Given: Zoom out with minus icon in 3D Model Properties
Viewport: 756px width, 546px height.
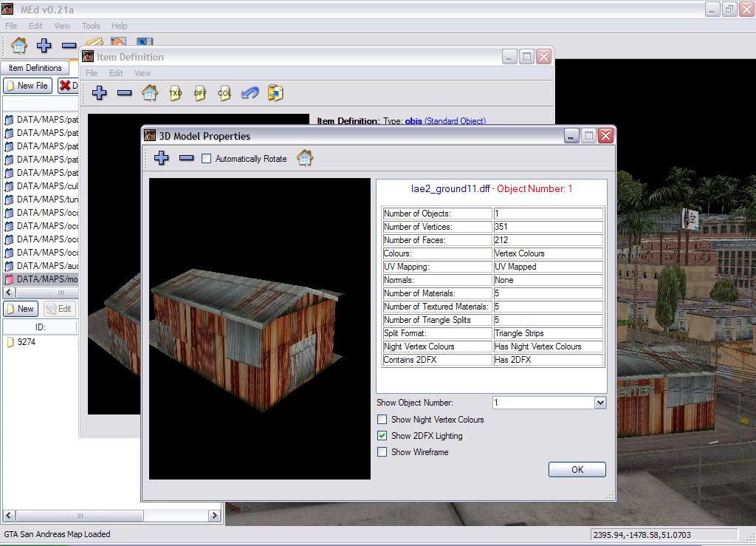Looking at the screenshot, I should point(186,157).
